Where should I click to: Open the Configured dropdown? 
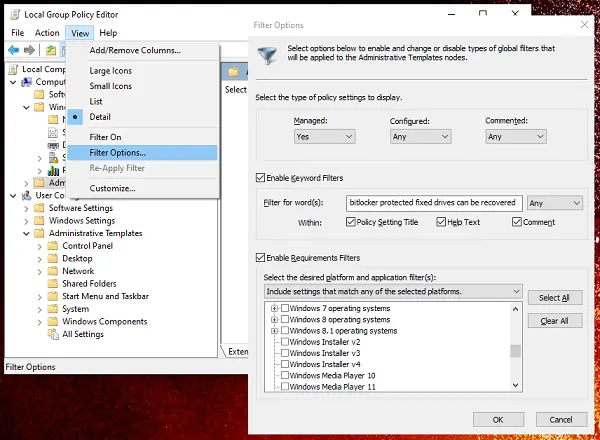pyautogui.click(x=421, y=137)
